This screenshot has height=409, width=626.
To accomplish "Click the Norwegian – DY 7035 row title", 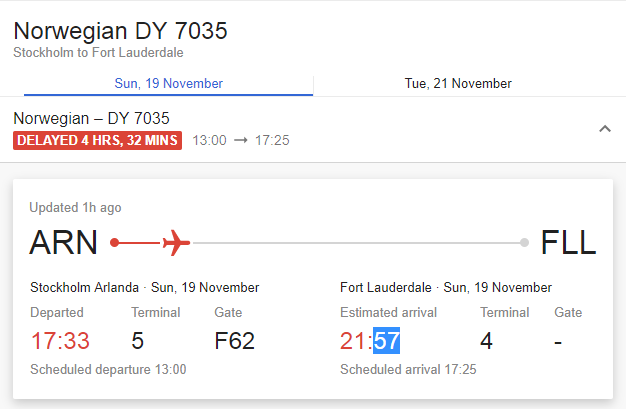I will tap(91, 118).
